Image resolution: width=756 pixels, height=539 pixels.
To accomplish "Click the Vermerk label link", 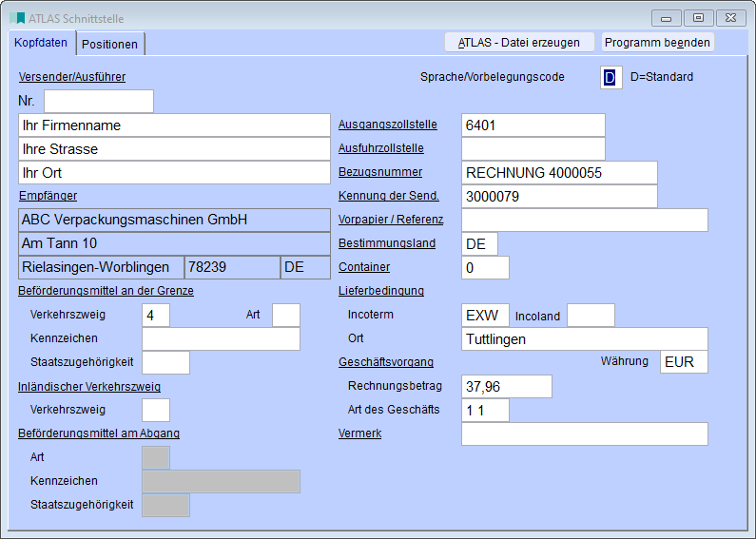I will [359, 433].
